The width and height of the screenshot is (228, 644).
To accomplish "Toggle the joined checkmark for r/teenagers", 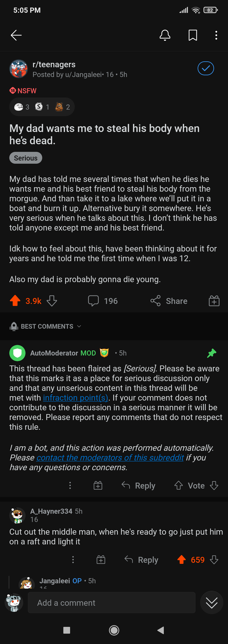I will click(x=206, y=68).
